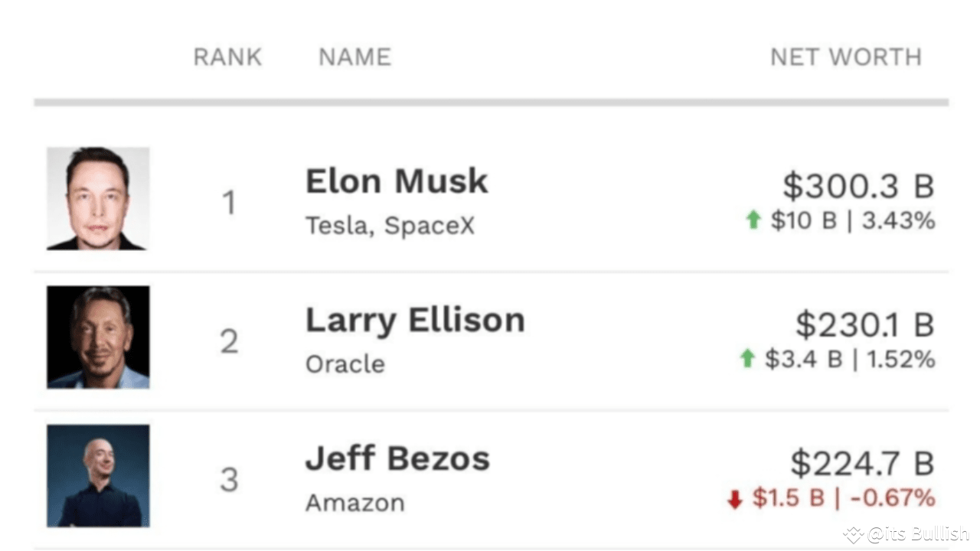Sort by the RANK column header
980x551 pixels.
227,57
